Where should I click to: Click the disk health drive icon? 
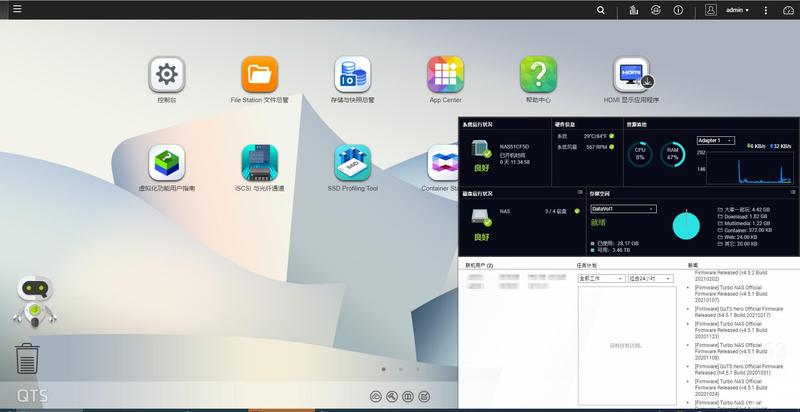point(481,217)
